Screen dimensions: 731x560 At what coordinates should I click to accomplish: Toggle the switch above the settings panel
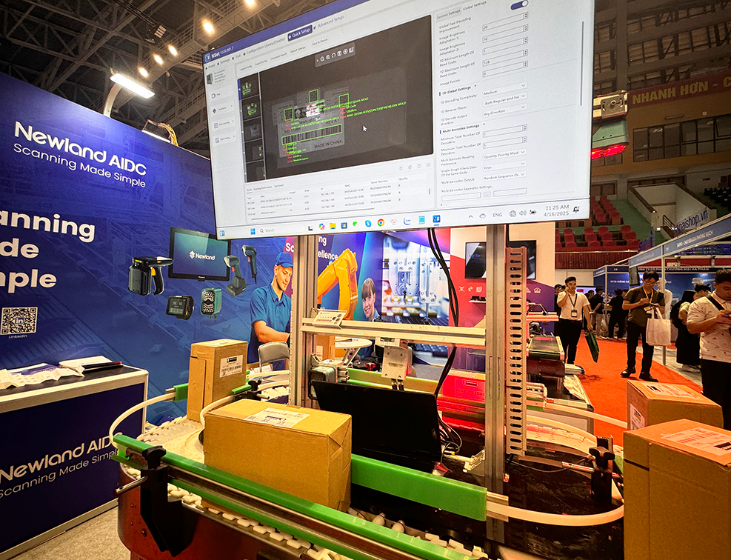click(519, 4)
